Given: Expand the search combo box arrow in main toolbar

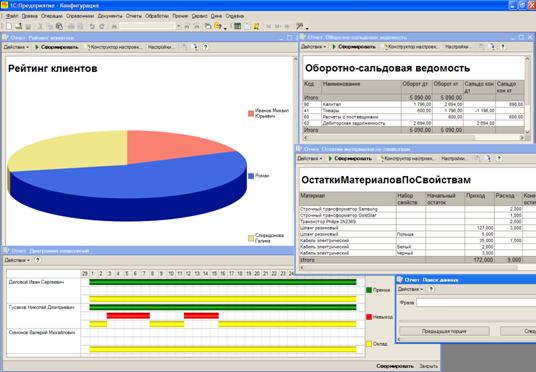Looking at the screenshot, I should click(x=178, y=26).
